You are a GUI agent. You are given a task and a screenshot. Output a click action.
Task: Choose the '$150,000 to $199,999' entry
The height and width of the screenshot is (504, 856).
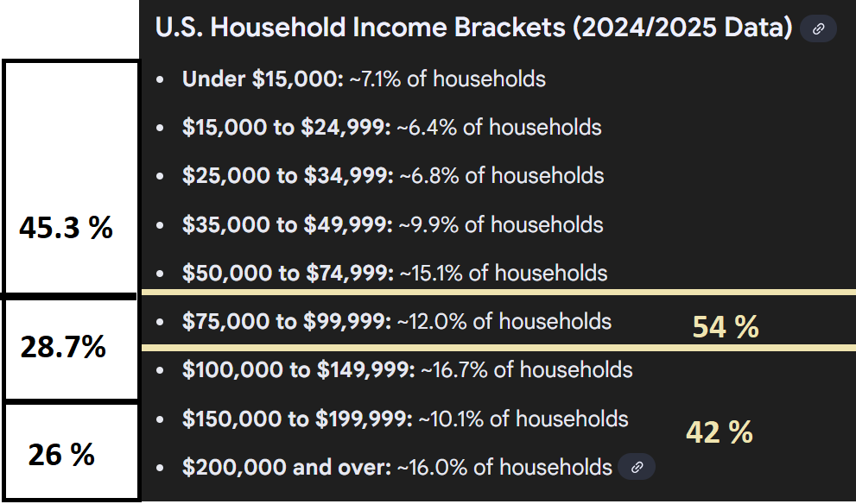pyautogui.click(x=405, y=419)
